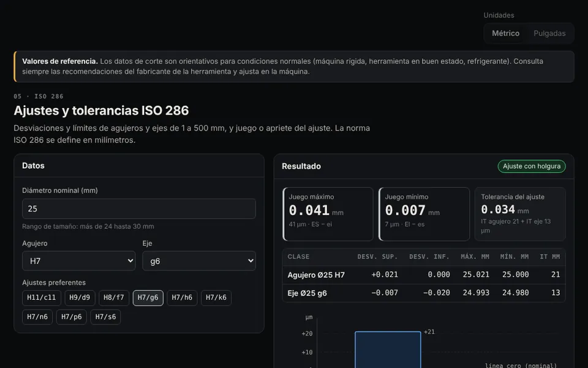Select preferred fit H9/d9
This screenshot has height=368, width=588.
(80, 298)
